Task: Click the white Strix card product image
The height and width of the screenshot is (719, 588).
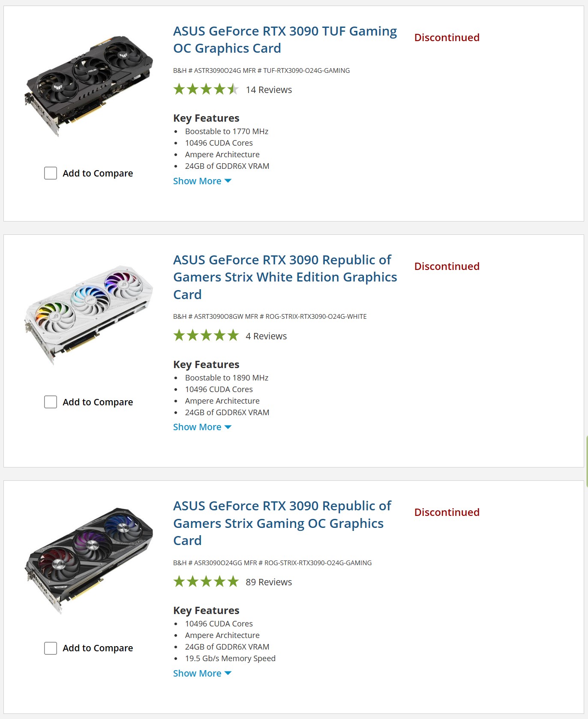Action: 89,315
